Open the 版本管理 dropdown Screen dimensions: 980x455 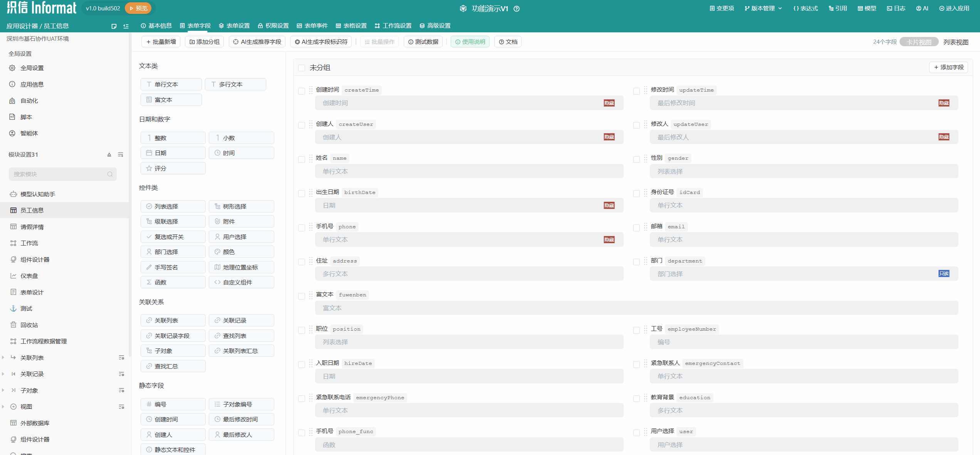tap(763, 8)
